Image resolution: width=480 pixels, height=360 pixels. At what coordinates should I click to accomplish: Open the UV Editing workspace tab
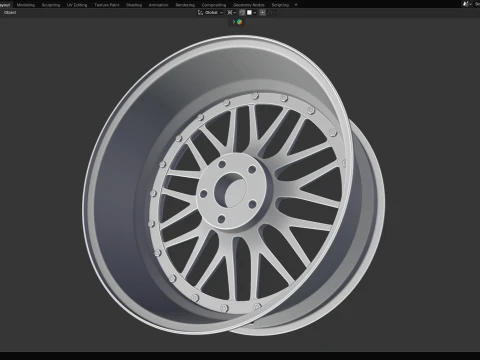coord(77,5)
